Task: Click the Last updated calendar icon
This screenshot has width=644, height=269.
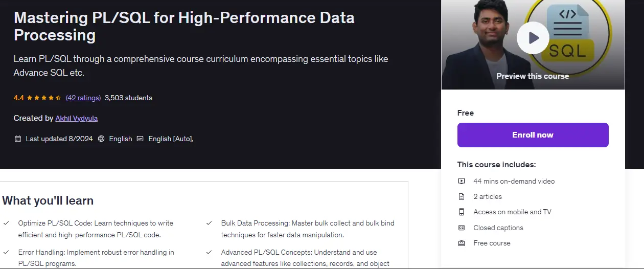Action: tap(18, 139)
